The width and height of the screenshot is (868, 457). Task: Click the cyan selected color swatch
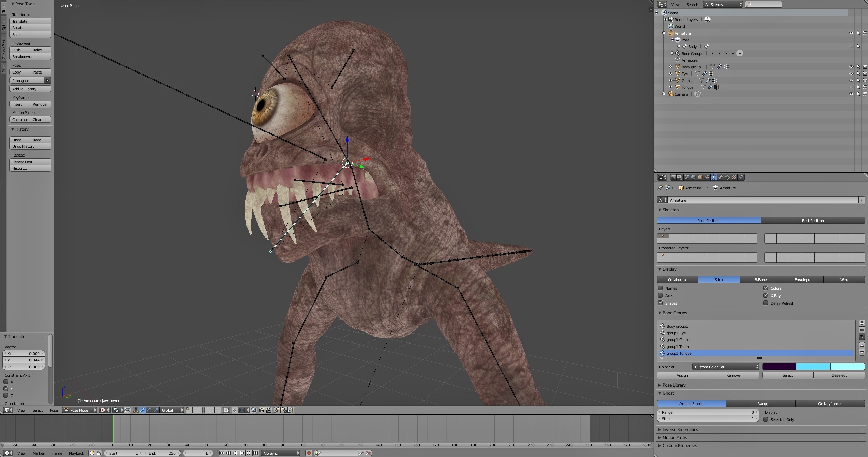point(813,367)
